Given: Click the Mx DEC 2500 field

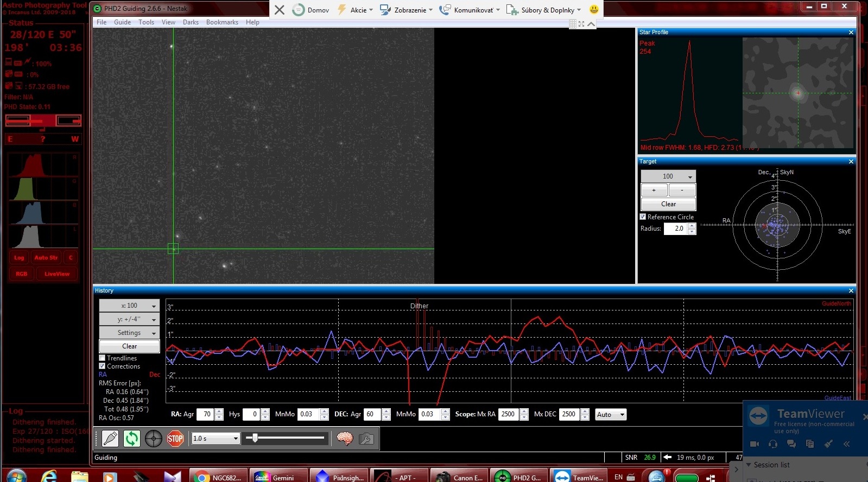Looking at the screenshot, I should pyautogui.click(x=569, y=414).
